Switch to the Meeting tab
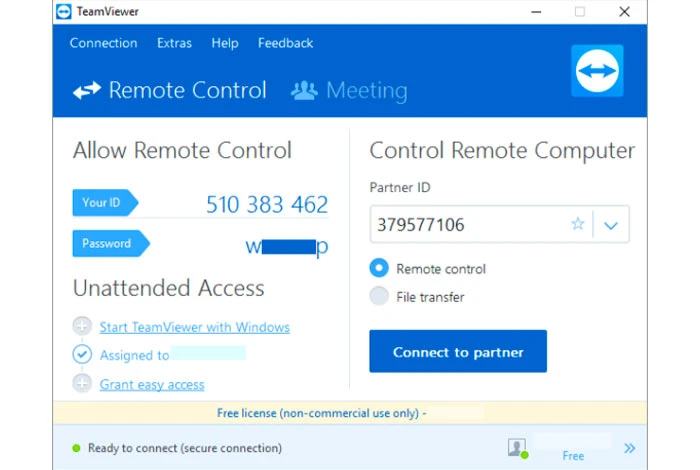The height and width of the screenshot is (470, 700). click(349, 91)
